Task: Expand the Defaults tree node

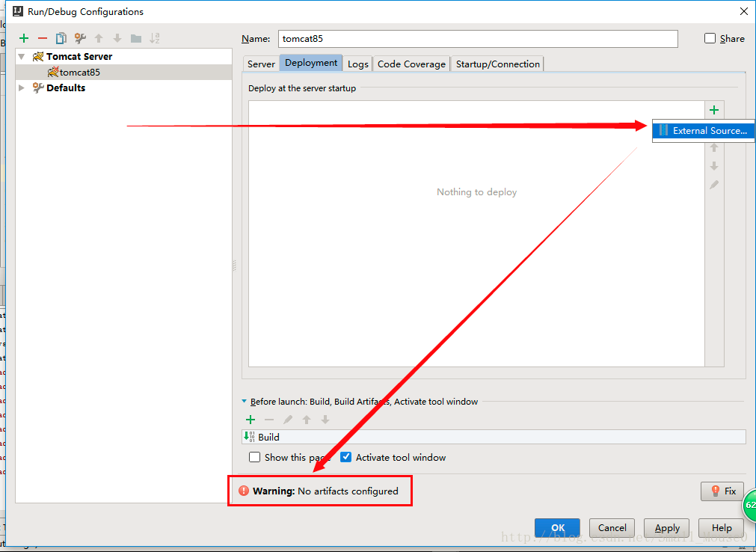Action: tap(21, 88)
